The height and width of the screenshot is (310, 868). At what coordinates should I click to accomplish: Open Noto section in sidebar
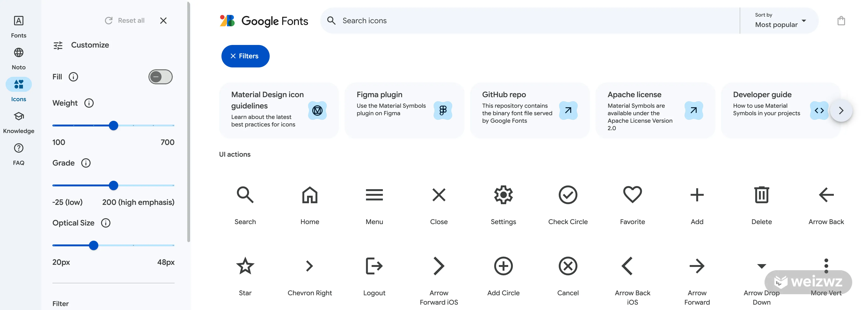tap(18, 59)
